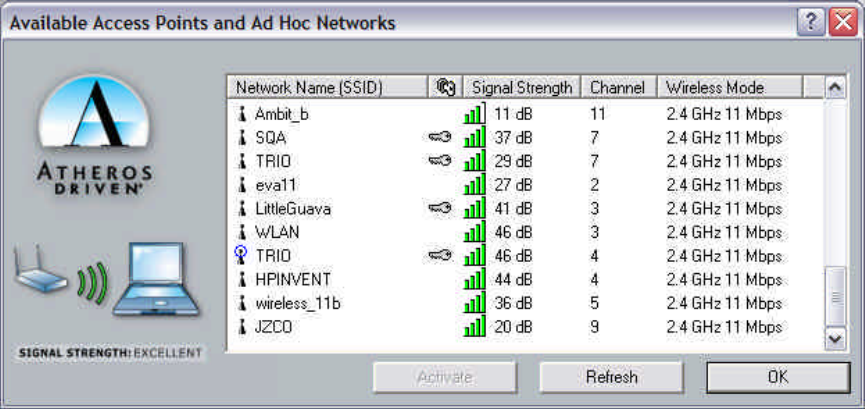Click the Refresh button
This screenshot has height=409, width=865.
pyautogui.click(x=611, y=378)
